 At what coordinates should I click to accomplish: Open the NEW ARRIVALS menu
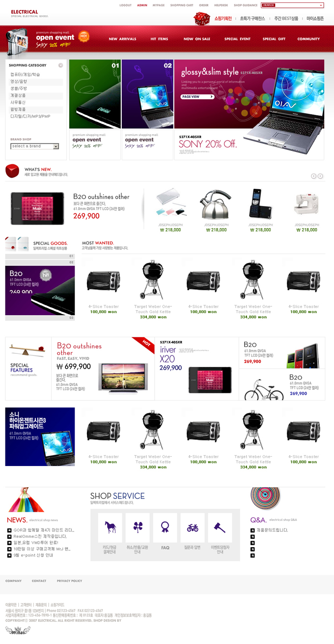[x=122, y=39]
